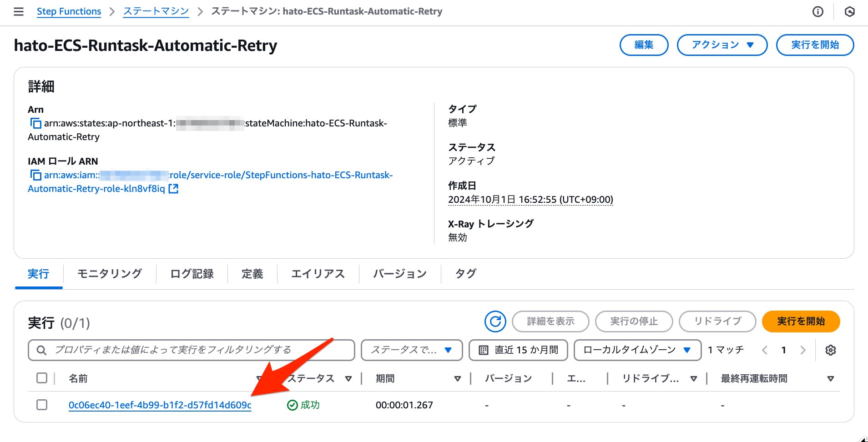The width and height of the screenshot is (868, 442).
Task: Open Step Functions breadcrumb link
Action: pyautogui.click(x=69, y=11)
